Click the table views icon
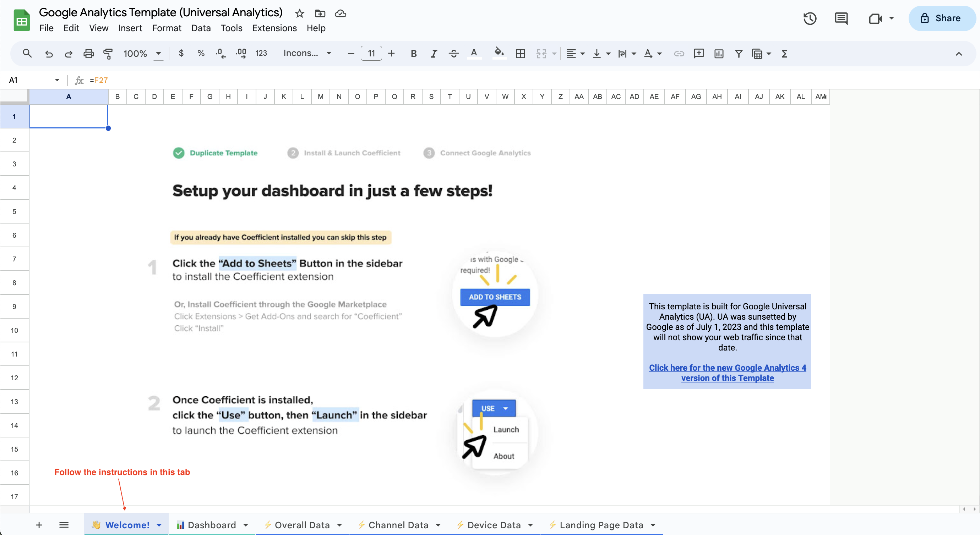980x535 pixels. pos(757,54)
